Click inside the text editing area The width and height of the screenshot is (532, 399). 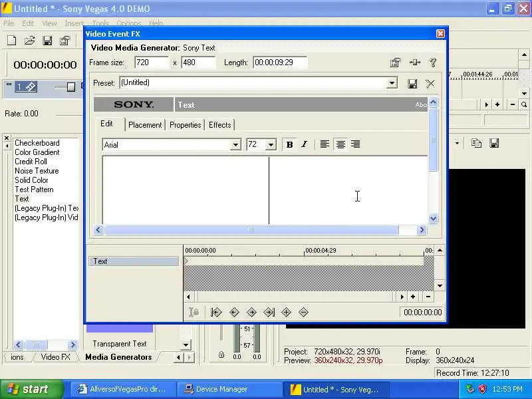click(x=265, y=190)
